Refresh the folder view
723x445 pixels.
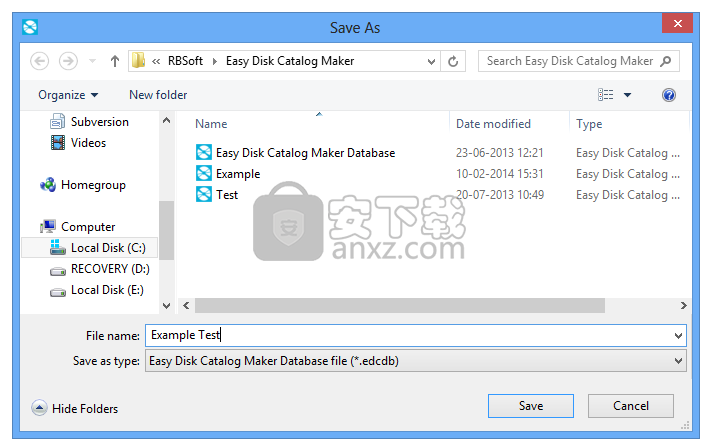(453, 61)
